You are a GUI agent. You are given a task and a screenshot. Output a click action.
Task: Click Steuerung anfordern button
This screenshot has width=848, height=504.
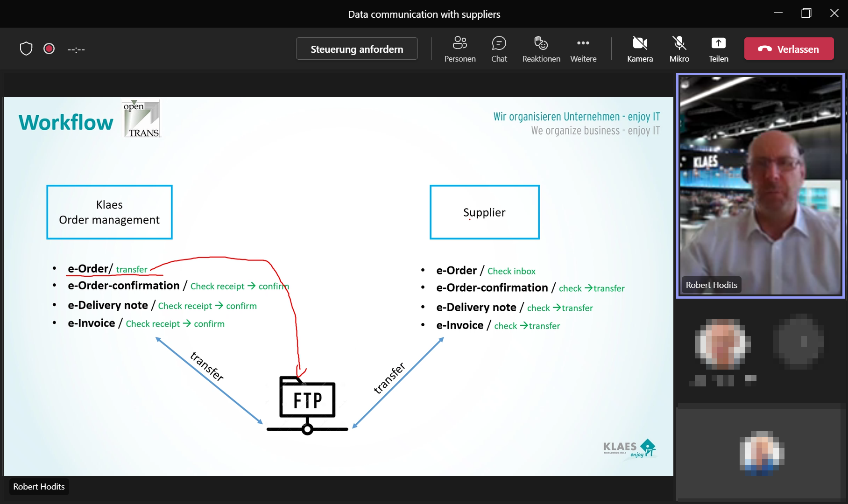coord(357,49)
